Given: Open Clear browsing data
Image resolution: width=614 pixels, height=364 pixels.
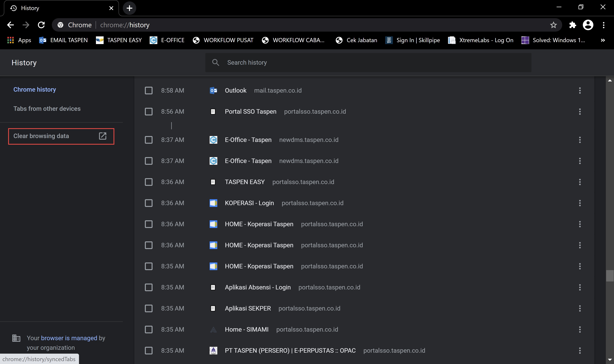Looking at the screenshot, I should coord(61,136).
